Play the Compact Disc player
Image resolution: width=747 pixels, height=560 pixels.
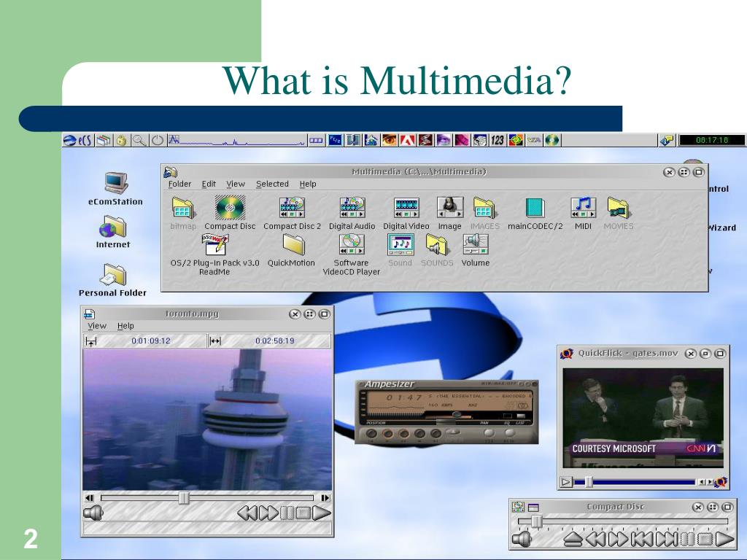point(724,539)
